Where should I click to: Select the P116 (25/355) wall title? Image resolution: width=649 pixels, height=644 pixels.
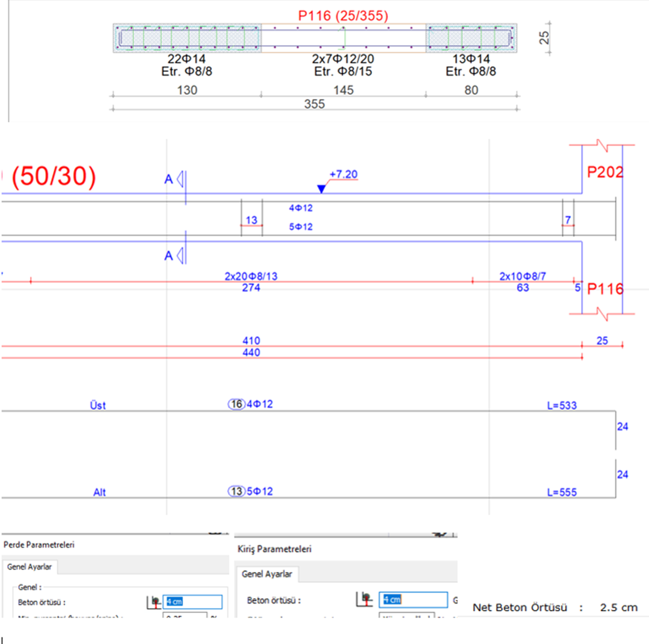343,16
